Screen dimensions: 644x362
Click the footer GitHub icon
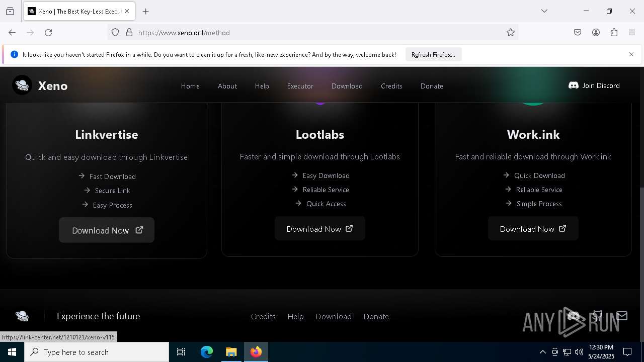[x=597, y=316]
